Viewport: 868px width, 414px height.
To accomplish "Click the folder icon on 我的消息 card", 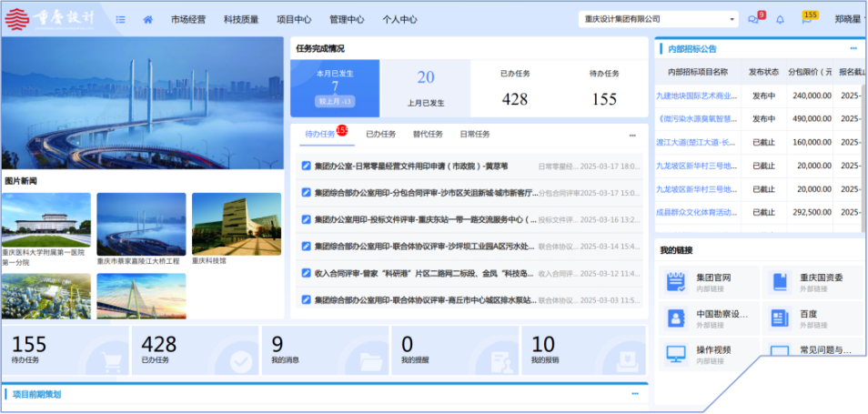I will [x=371, y=362].
